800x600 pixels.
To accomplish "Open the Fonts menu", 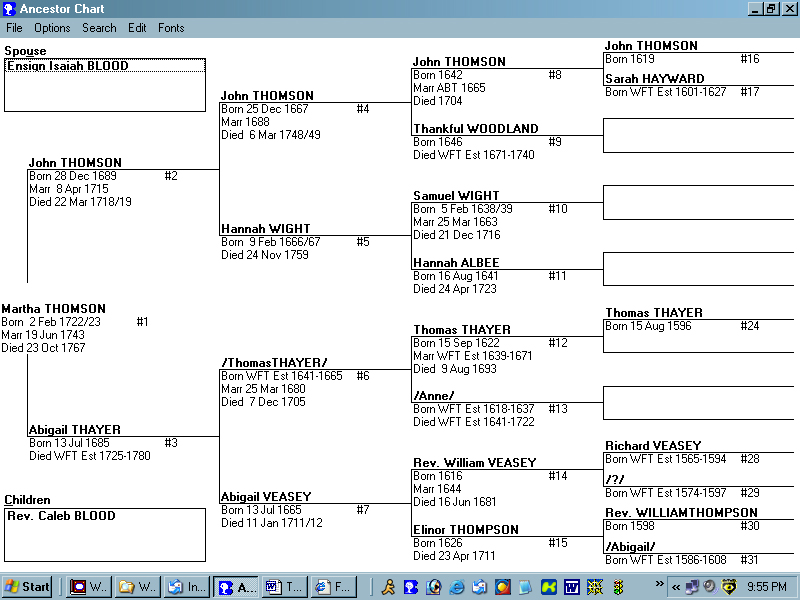I will (171, 28).
